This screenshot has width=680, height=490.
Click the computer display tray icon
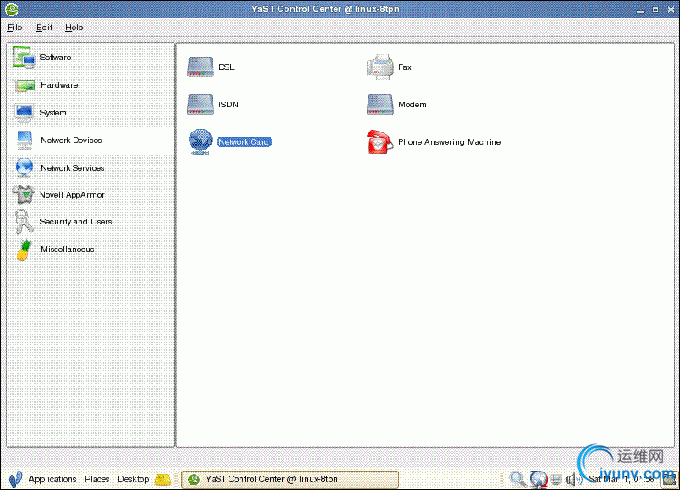556,480
